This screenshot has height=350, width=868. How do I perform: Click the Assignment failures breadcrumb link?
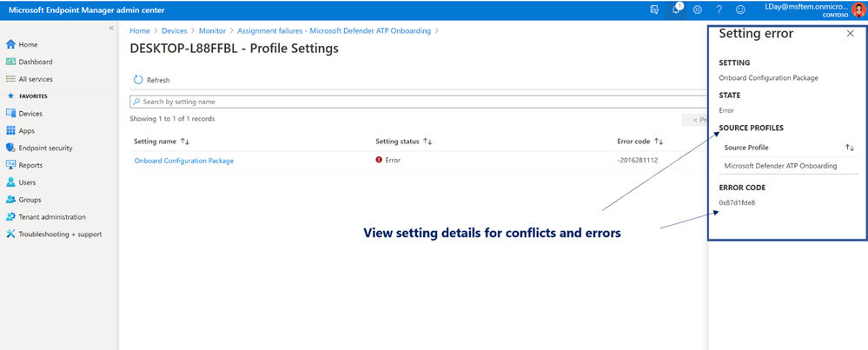334,31
